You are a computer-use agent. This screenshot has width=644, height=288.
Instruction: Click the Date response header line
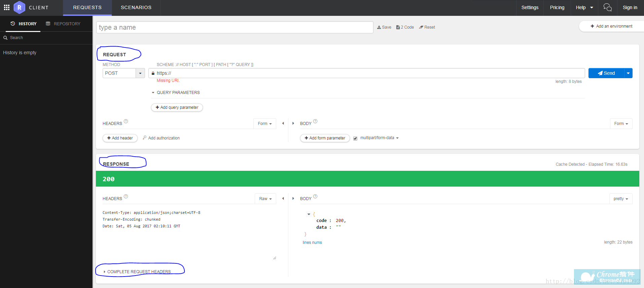tap(141, 226)
